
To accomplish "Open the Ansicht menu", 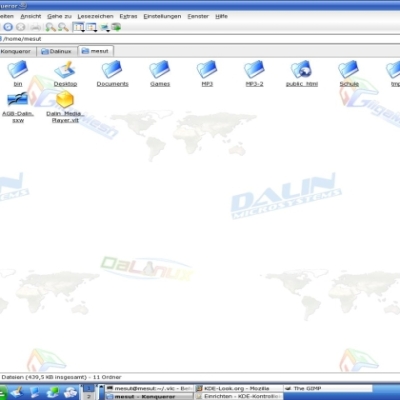I will coord(31,16).
